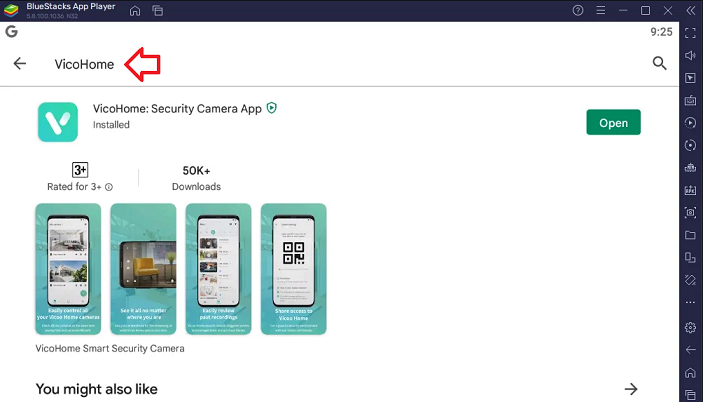The width and height of the screenshot is (703, 402).
Task: Click Android home icon in sidebar
Action: click(x=690, y=372)
